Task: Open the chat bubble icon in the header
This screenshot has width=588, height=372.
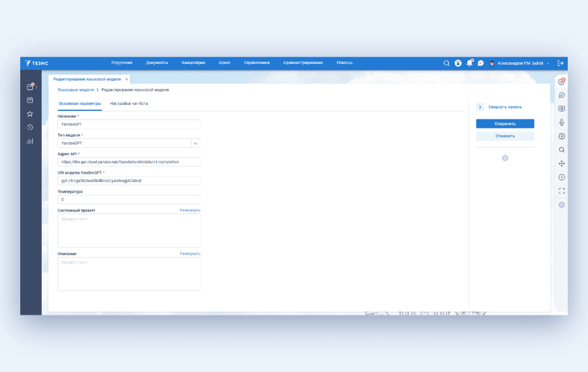Action: [480, 63]
